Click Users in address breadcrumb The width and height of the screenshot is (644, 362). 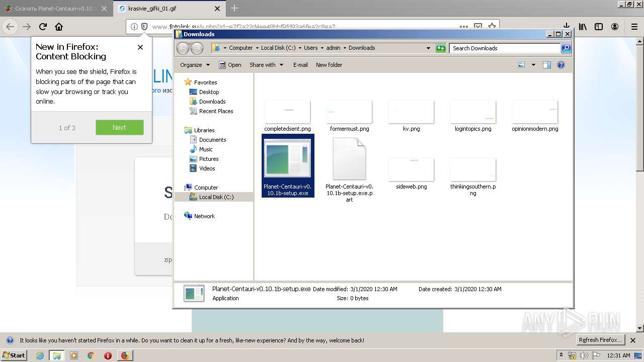coord(310,48)
